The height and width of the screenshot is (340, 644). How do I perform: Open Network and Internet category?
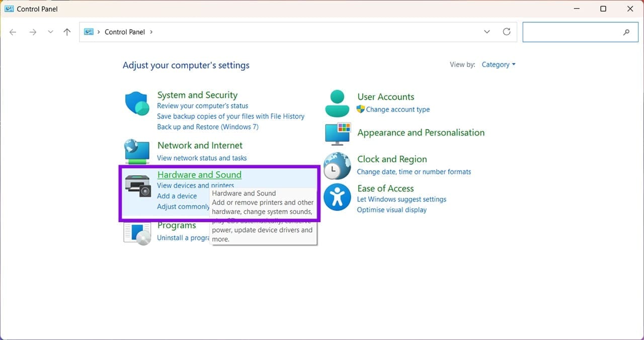[x=200, y=145]
